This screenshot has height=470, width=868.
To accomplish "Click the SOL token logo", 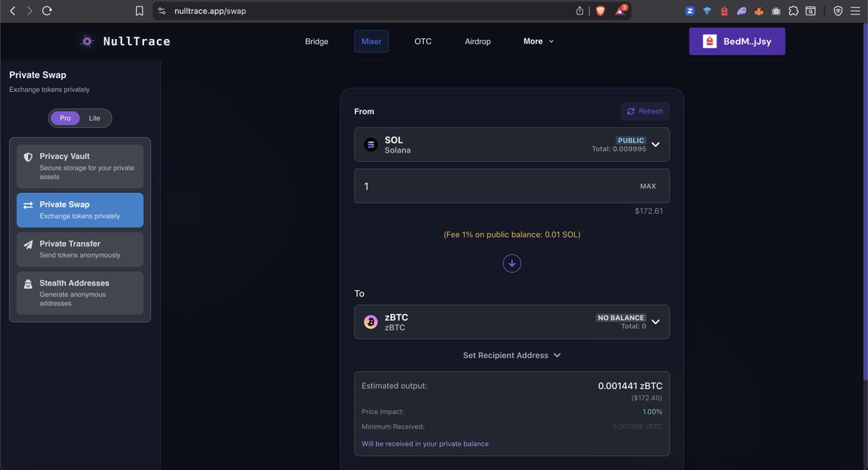I will point(371,145).
